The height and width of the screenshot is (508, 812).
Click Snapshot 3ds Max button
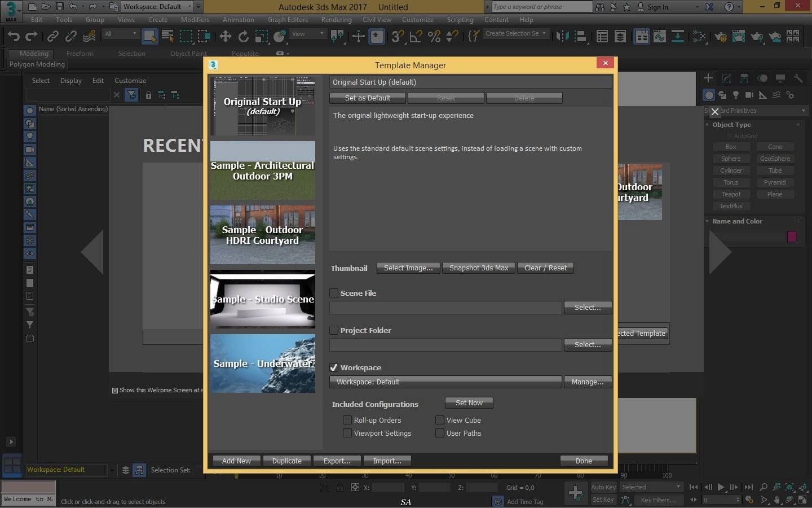point(479,268)
